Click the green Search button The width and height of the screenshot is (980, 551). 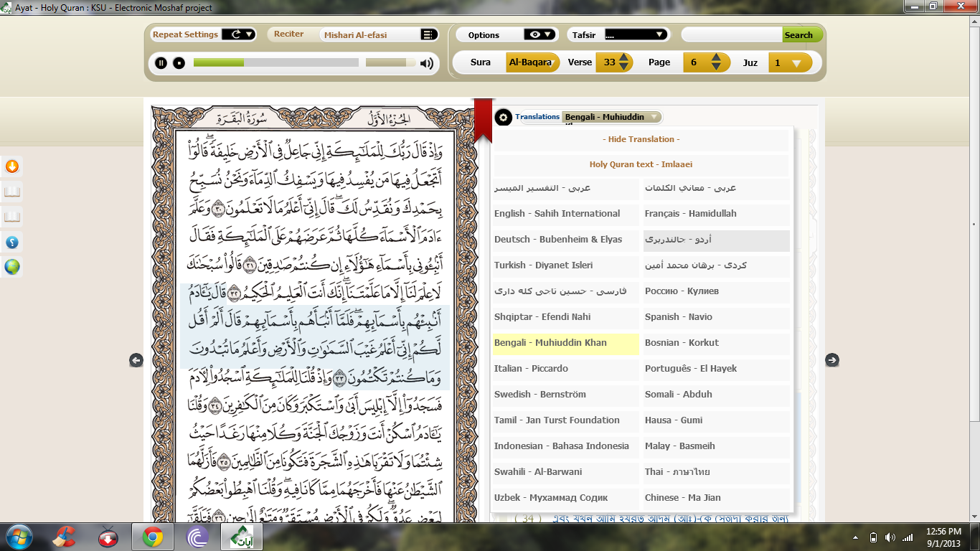tap(801, 34)
